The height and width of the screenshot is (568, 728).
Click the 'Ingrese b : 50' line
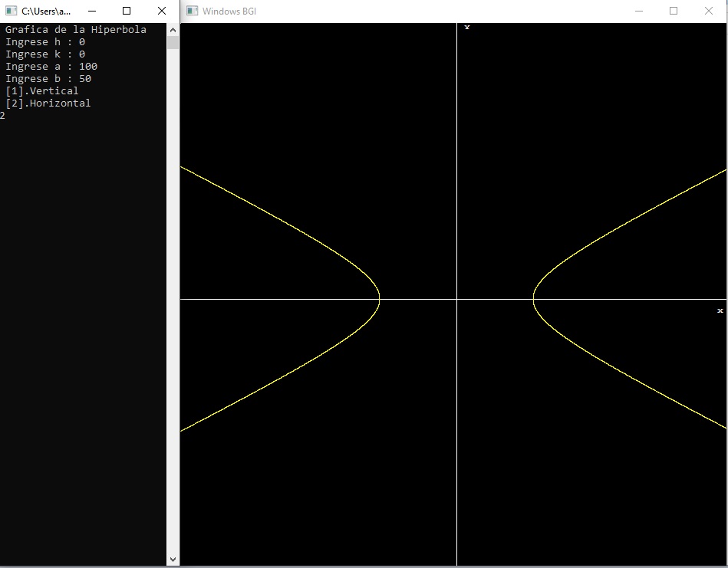pos(48,78)
